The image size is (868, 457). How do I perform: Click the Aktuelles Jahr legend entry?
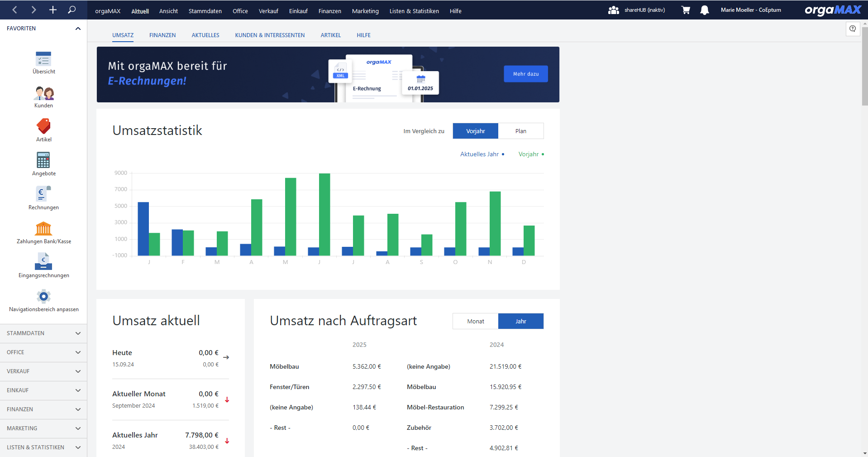(x=482, y=154)
